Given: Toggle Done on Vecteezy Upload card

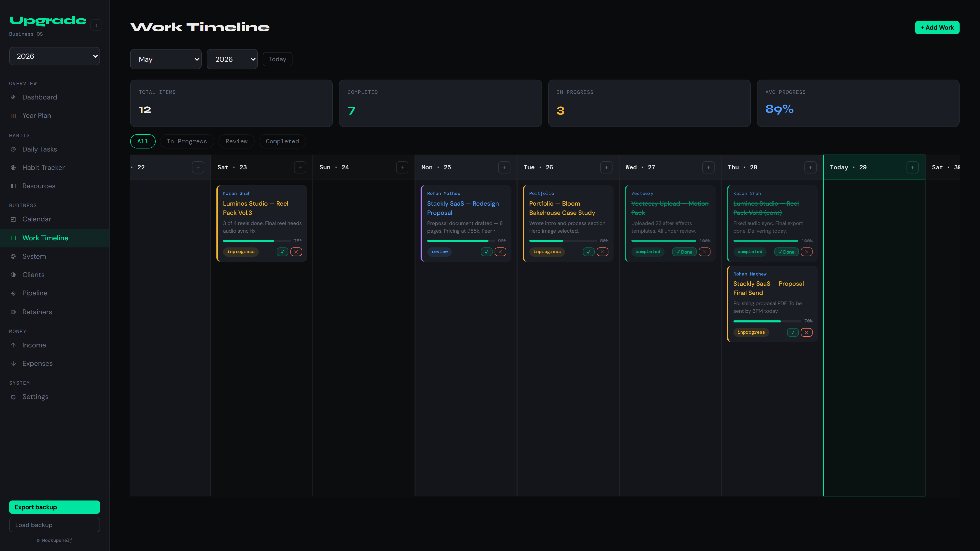Looking at the screenshot, I should point(684,252).
